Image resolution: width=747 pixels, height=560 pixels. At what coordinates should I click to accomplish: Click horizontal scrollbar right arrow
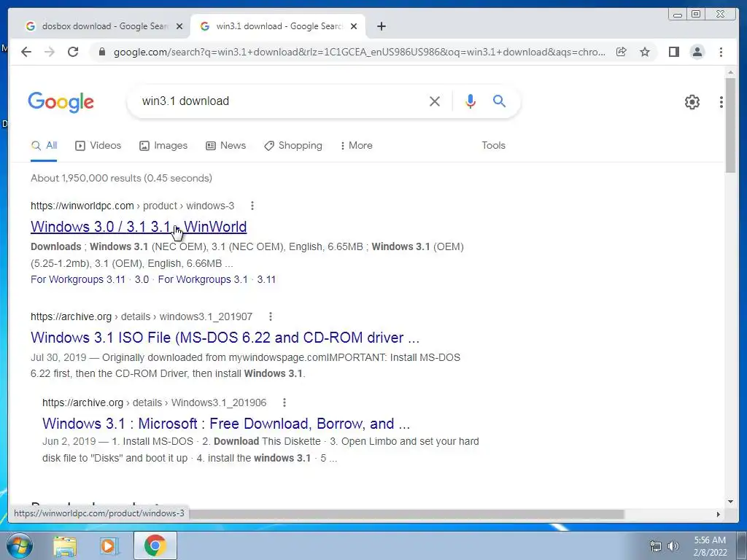click(x=719, y=514)
